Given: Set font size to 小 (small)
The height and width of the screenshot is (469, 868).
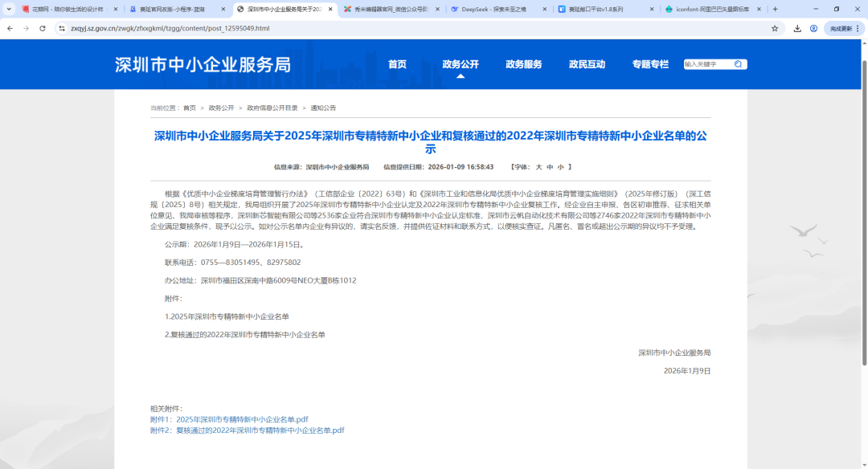Looking at the screenshot, I should coord(560,167).
